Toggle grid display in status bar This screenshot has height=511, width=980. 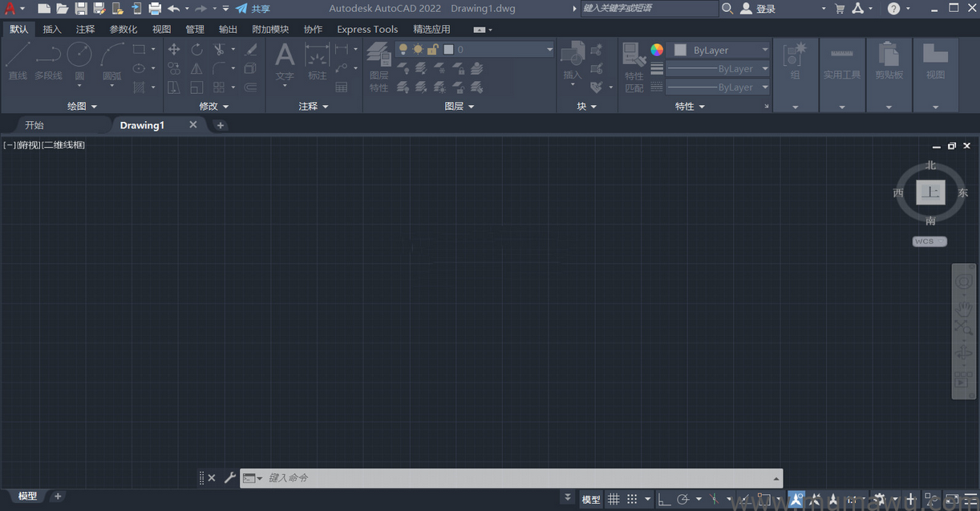(614, 499)
